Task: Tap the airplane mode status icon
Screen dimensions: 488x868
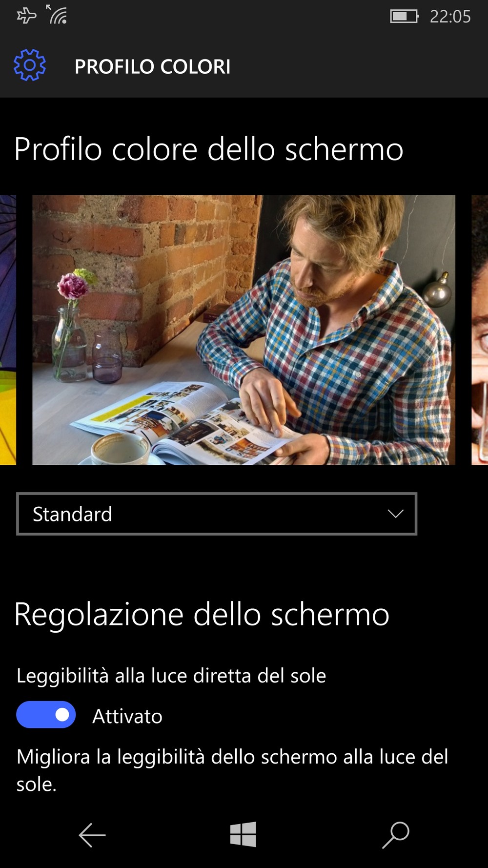Action: pos(26,16)
